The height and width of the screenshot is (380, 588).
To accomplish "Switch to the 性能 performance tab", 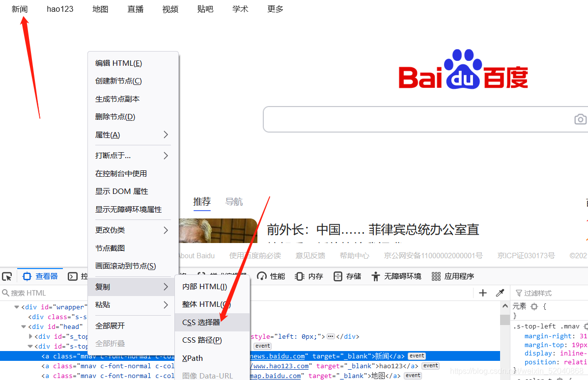I will 271,276.
